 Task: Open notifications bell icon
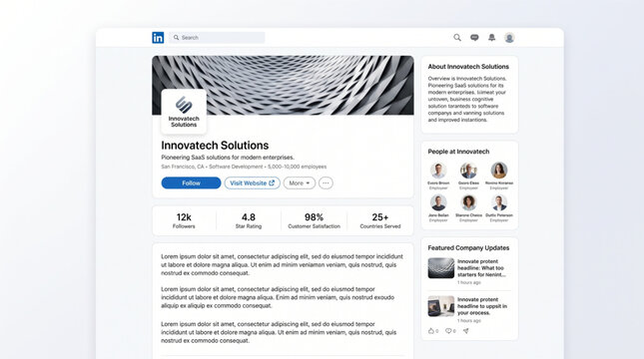pyautogui.click(x=491, y=38)
